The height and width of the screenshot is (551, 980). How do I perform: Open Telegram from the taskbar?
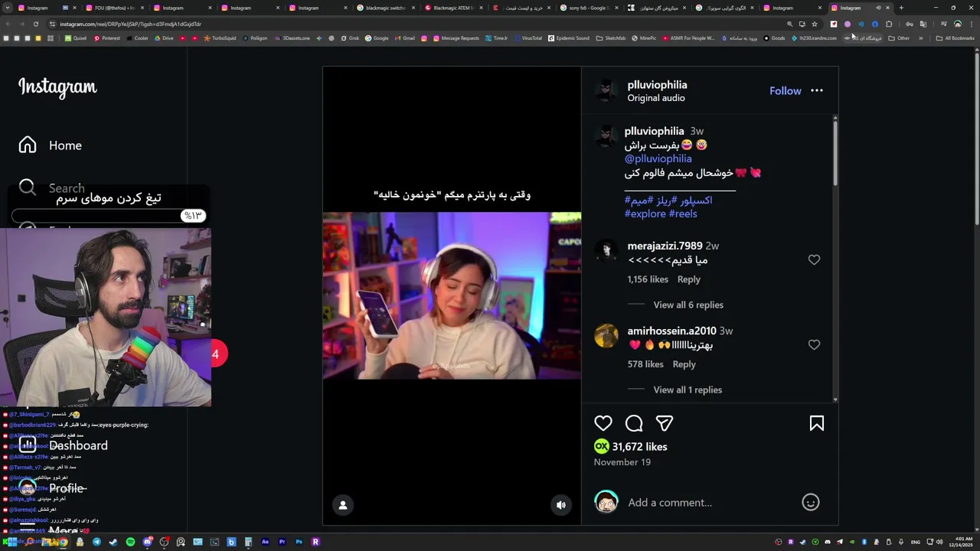(x=96, y=542)
